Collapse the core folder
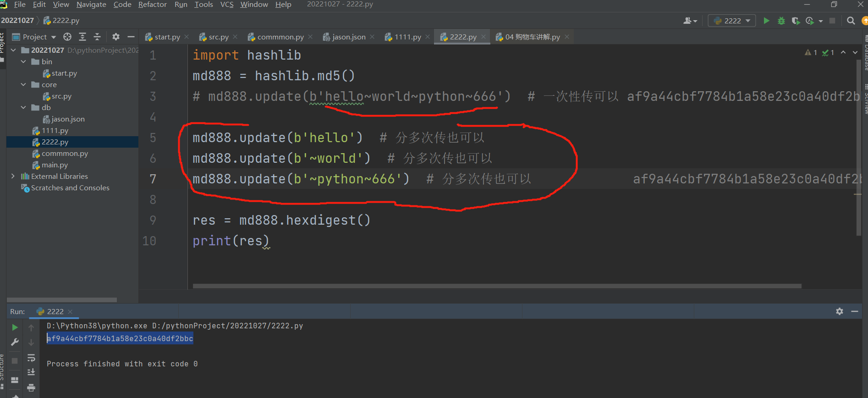Viewport: 868px width, 398px height. [23, 84]
